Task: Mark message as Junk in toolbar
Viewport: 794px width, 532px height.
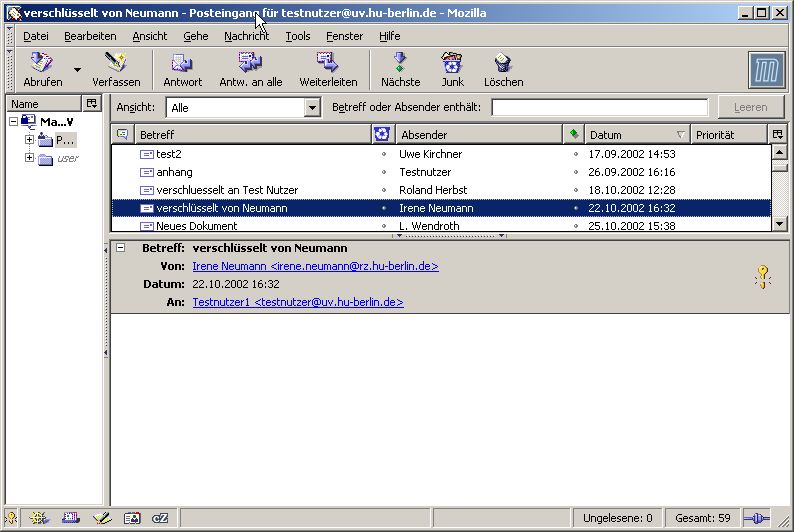Action: coord(452,69)
